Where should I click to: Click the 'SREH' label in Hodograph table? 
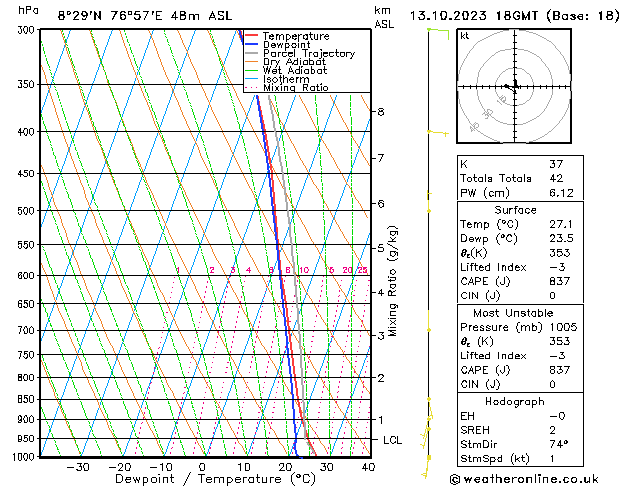point(475,430)
